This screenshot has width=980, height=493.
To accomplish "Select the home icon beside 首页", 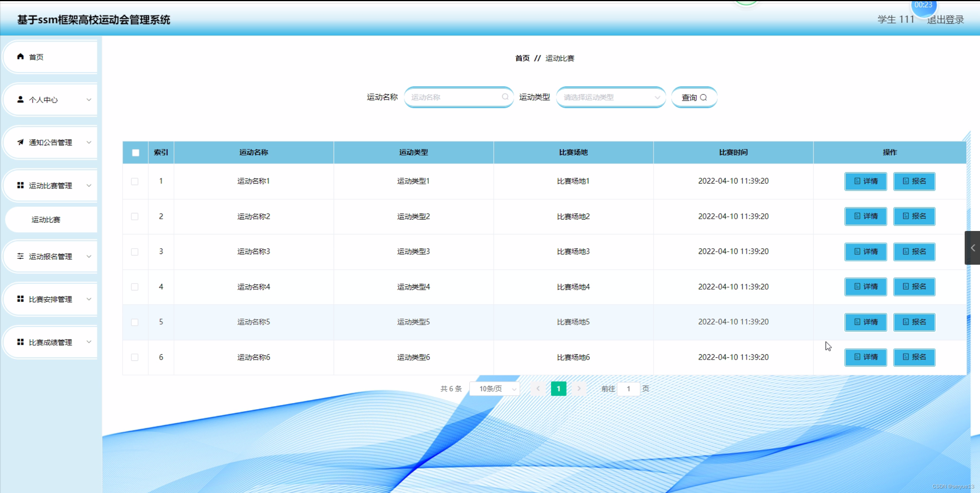I will (x=21, y=57).
